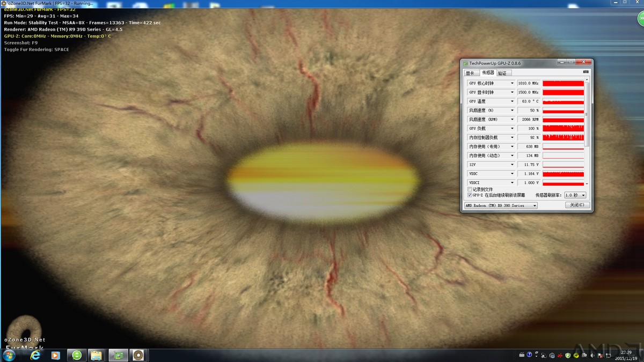Switch to the FurMark taskbar button
The image size is (644, 362).
click(138, 355)
